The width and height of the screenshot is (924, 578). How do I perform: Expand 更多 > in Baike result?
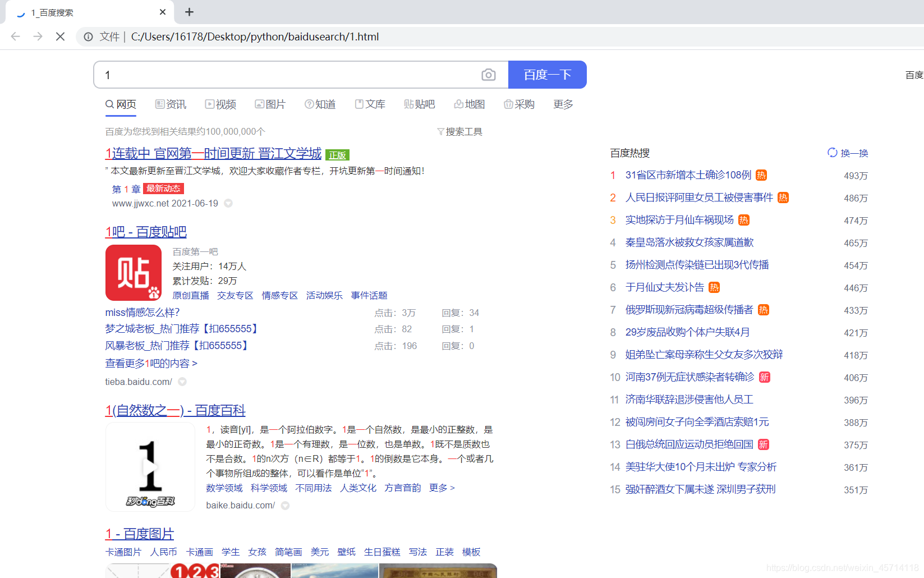(442, 488)
